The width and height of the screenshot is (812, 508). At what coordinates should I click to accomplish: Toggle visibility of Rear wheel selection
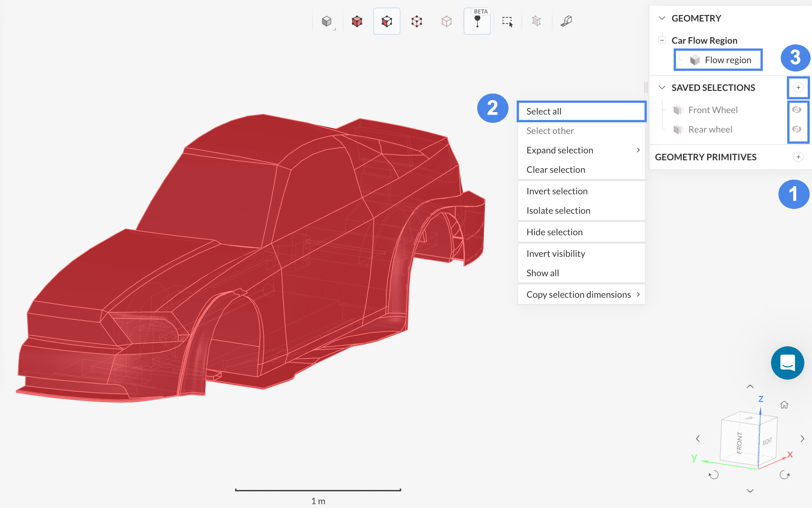(797, 129)
